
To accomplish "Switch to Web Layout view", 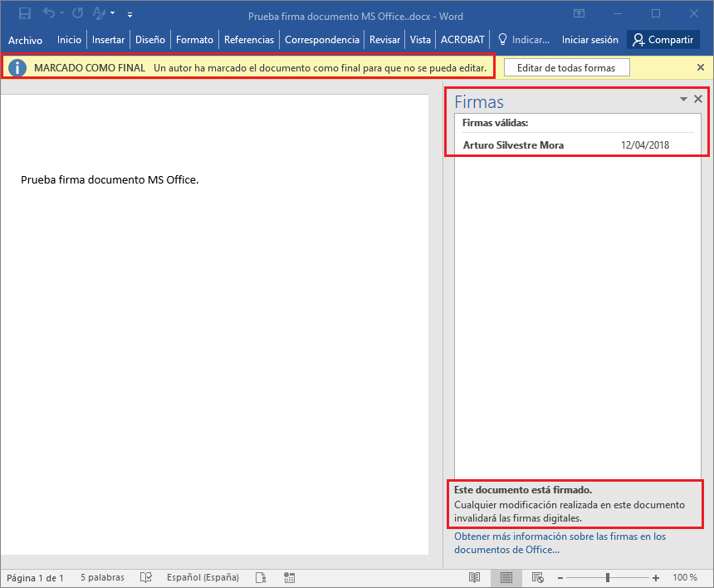I will 537,577.
